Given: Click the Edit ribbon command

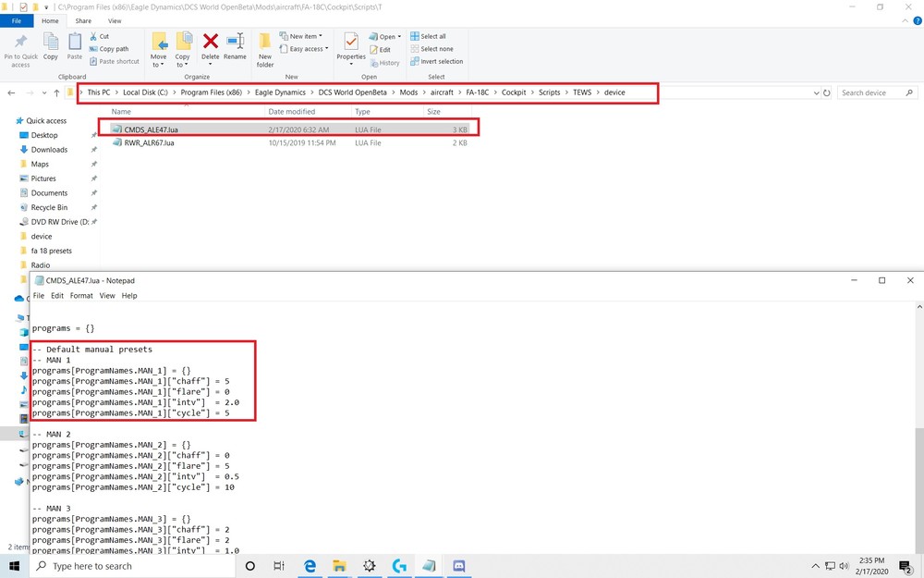Looking at the screenshot, I should [380, 50].
